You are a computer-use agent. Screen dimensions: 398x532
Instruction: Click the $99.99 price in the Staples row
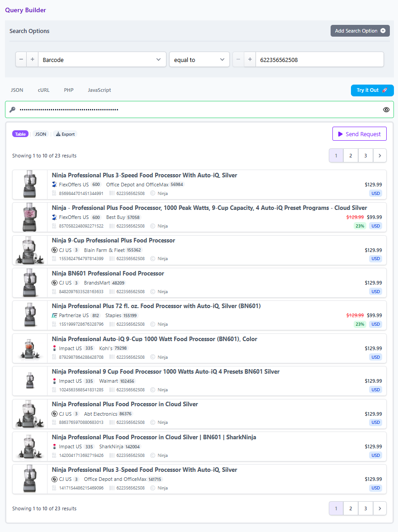[374, 315]
